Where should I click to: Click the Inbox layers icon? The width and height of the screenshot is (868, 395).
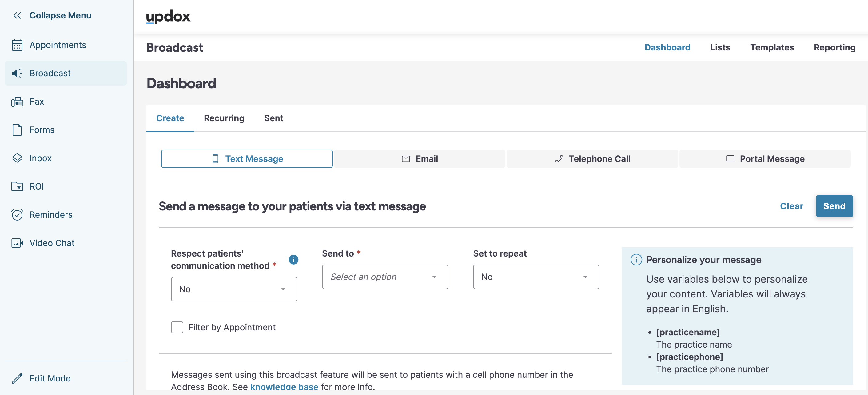point(17,158)
